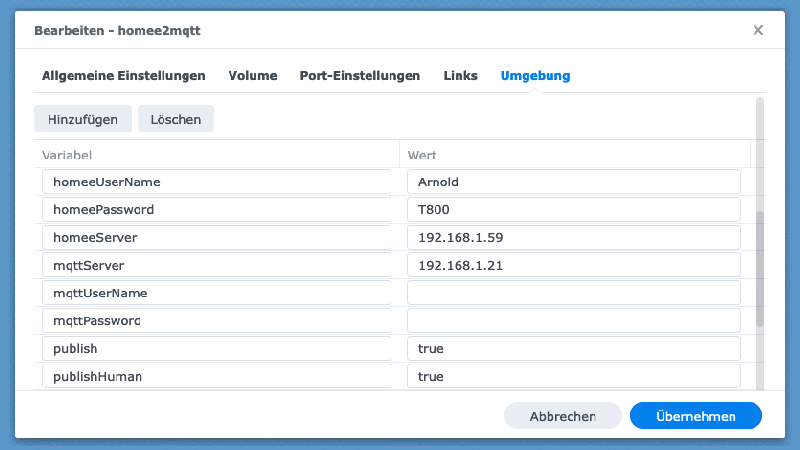Switch to the Volume tab
Screen dimensions: 800x450
(252, 76)
